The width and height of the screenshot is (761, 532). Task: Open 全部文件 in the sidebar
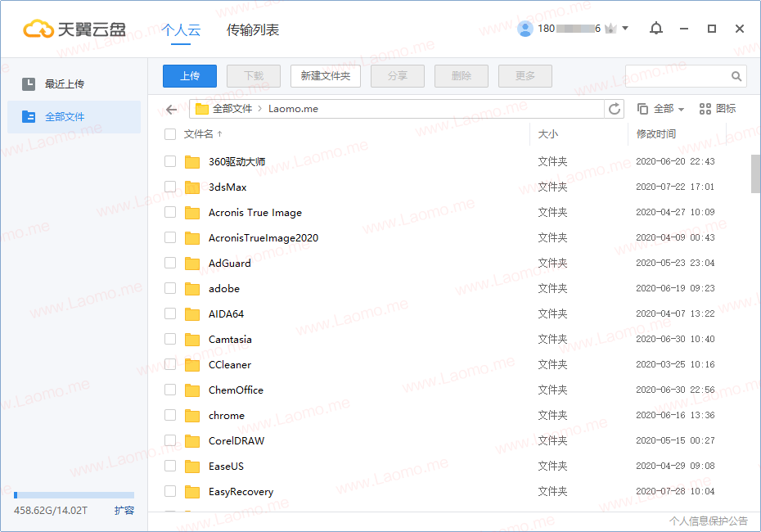point(74,117)
